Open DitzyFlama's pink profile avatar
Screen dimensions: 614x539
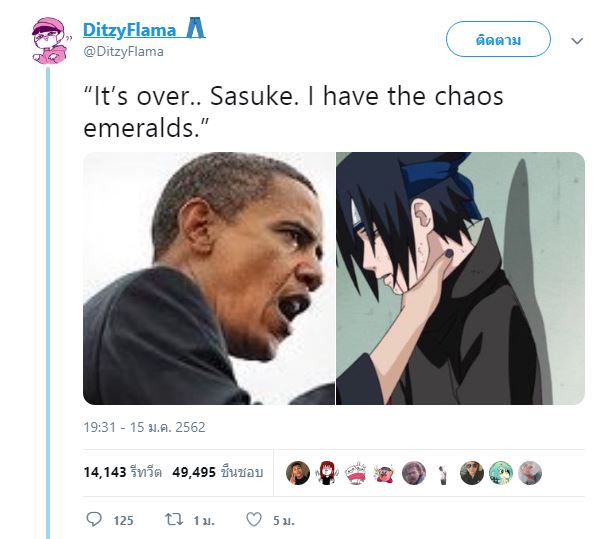[51, 40]
